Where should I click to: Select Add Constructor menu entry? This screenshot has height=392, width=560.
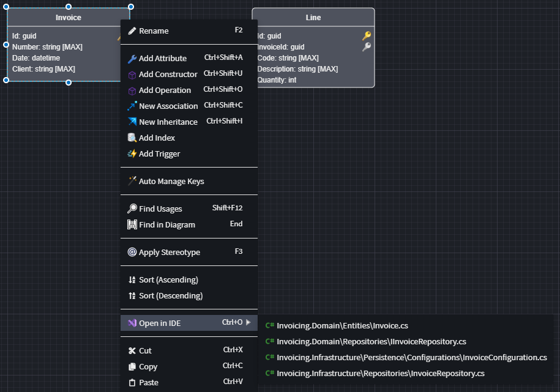click(189, 74)
